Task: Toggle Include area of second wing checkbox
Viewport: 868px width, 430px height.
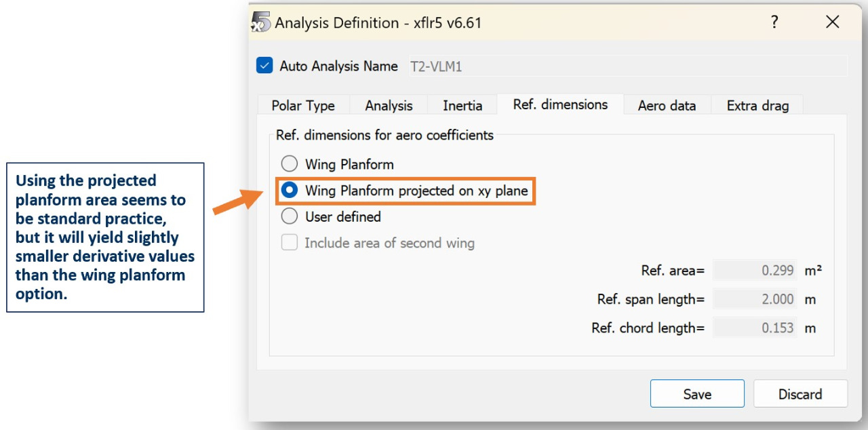Action: [290, 243]
